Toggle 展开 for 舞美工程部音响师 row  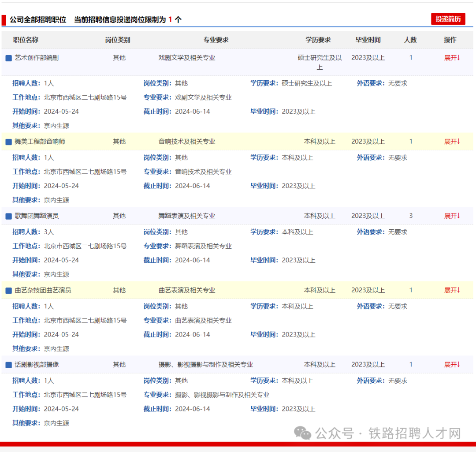coord(452,142)
